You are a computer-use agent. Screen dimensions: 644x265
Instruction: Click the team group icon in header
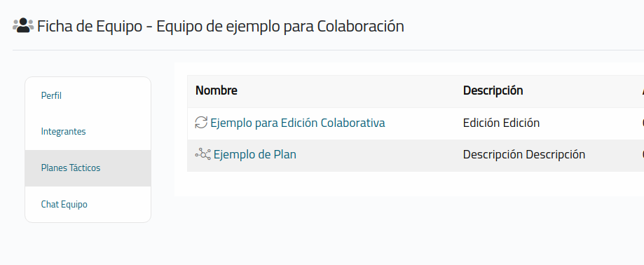23,25
